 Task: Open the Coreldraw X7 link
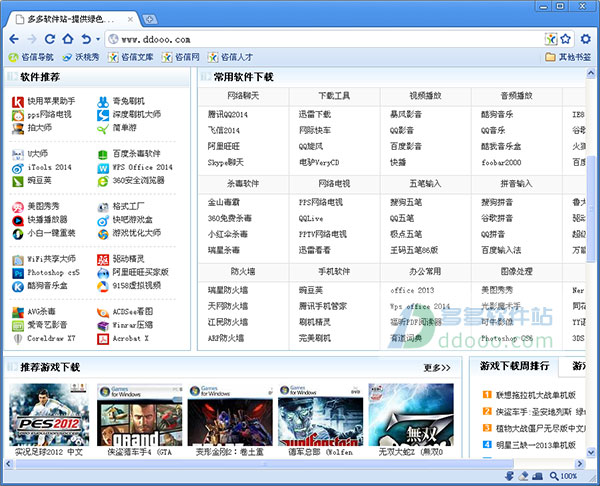click(51, 339)
